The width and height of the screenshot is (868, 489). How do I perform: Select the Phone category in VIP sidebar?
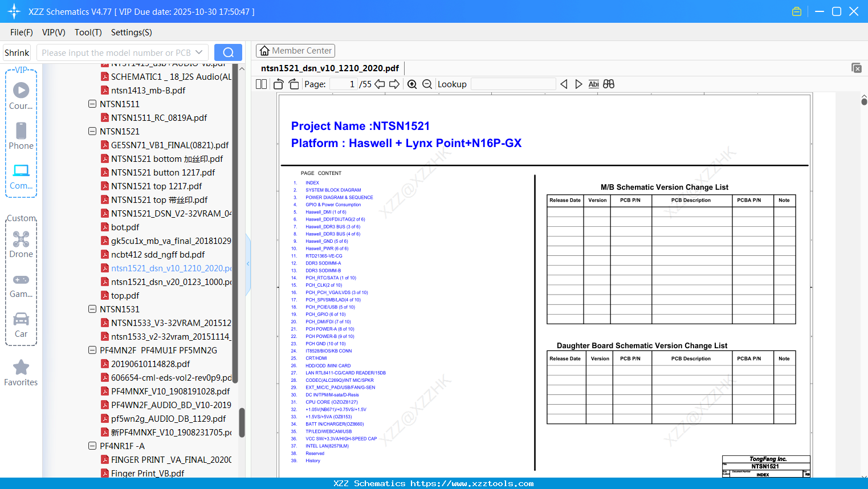click(x=21, y=132)
